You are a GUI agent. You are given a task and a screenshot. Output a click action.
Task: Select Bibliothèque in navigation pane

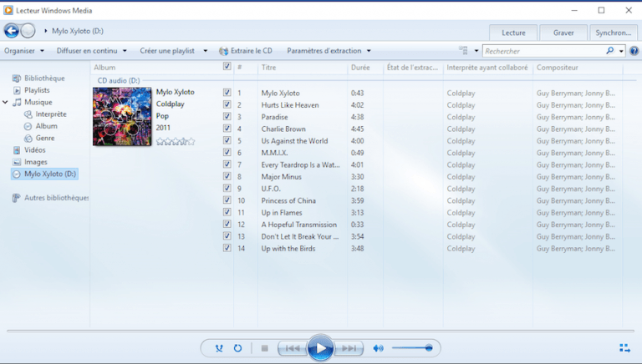click(x=44, y=78)
